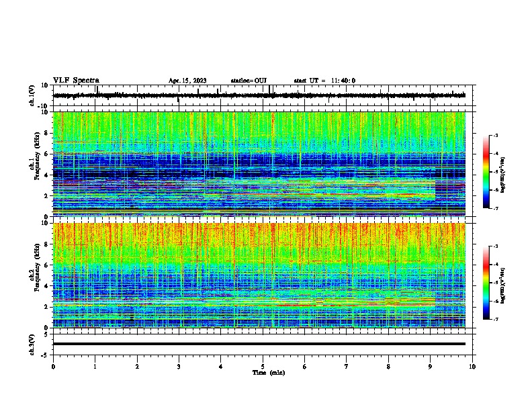Click the "Time (min)" axis label
Image resolution: width=532 pixels, height=411 pixels.
coord(269,373)
